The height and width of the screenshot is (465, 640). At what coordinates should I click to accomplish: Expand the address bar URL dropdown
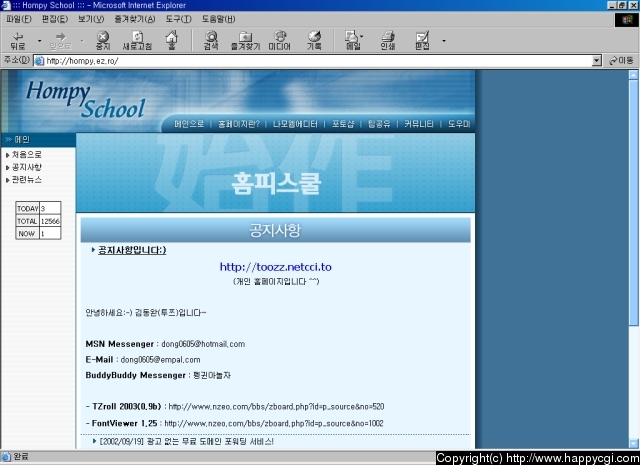597,61
